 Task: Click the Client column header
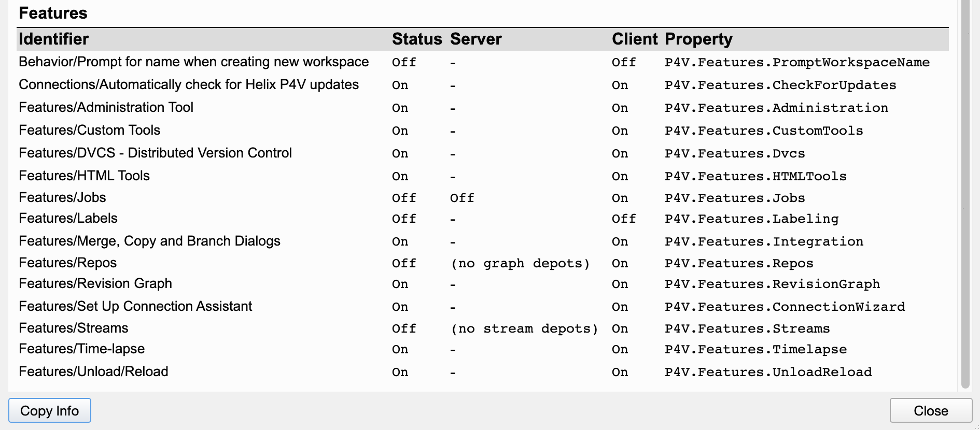pos(634,39)
